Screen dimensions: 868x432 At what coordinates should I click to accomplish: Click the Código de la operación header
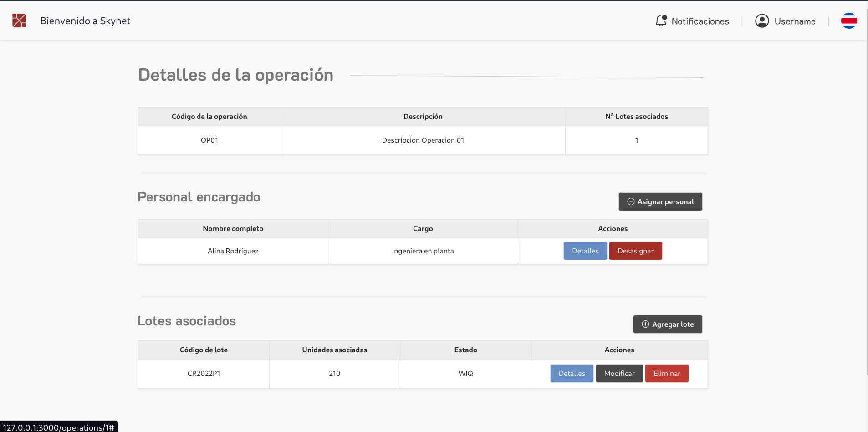[x=209, y=117]
